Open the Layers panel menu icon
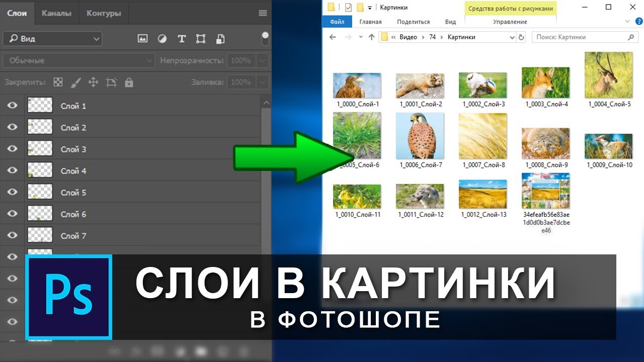 (x=263, y=13)
